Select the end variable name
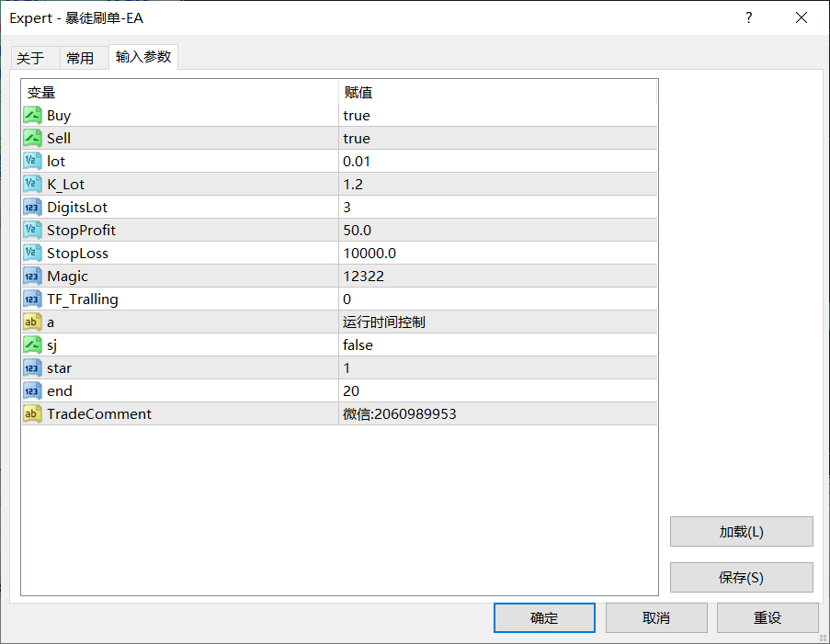Viewport: 830px width, 644px height. [x=59, y=390]
